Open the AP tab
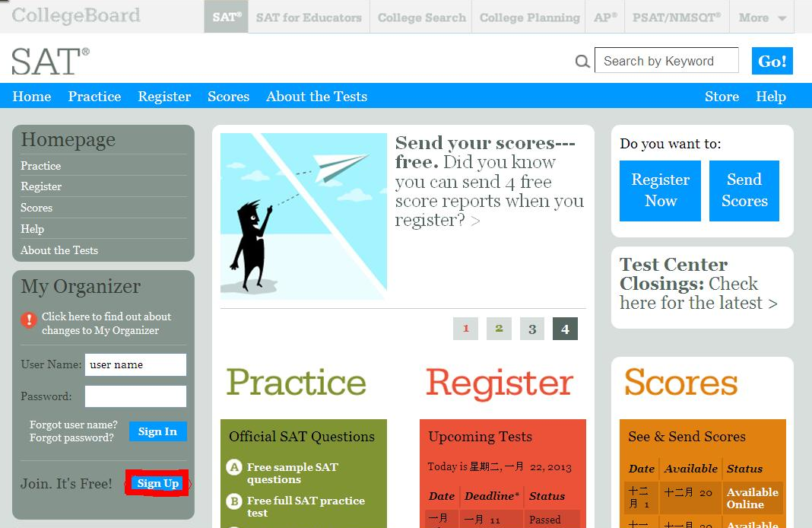 click(x=605, y=17)
